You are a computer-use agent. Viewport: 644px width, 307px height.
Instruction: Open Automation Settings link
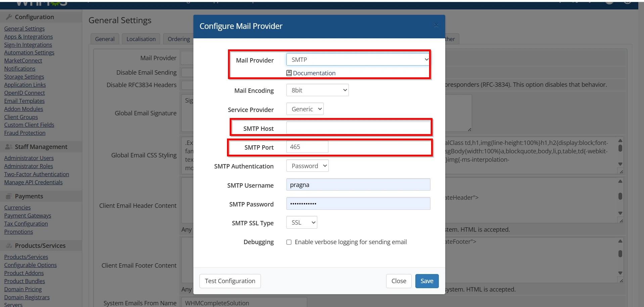tap(29, 52)
